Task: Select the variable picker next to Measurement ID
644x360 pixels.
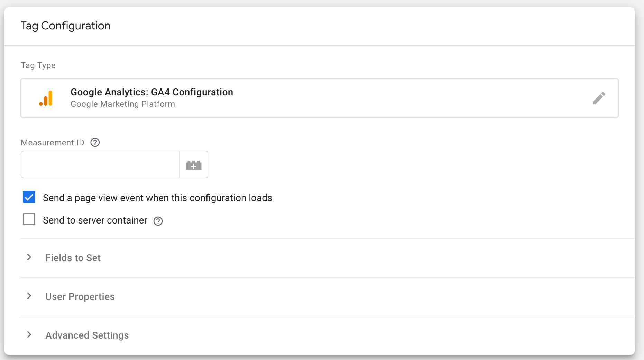Action: coord(194,165)
